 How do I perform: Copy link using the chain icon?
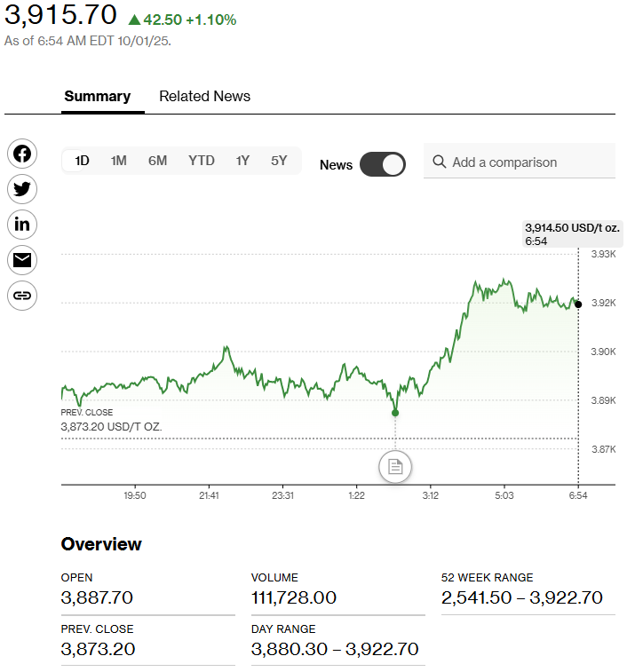pos(22,296)
